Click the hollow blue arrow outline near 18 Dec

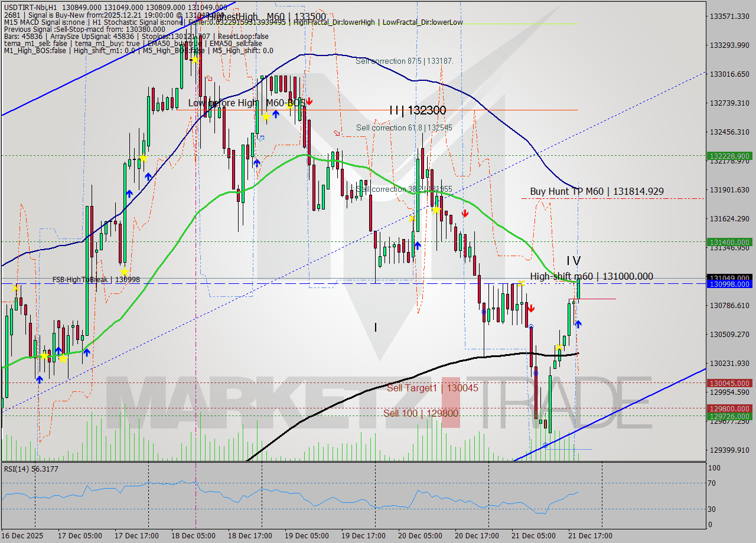click(262, 138)
